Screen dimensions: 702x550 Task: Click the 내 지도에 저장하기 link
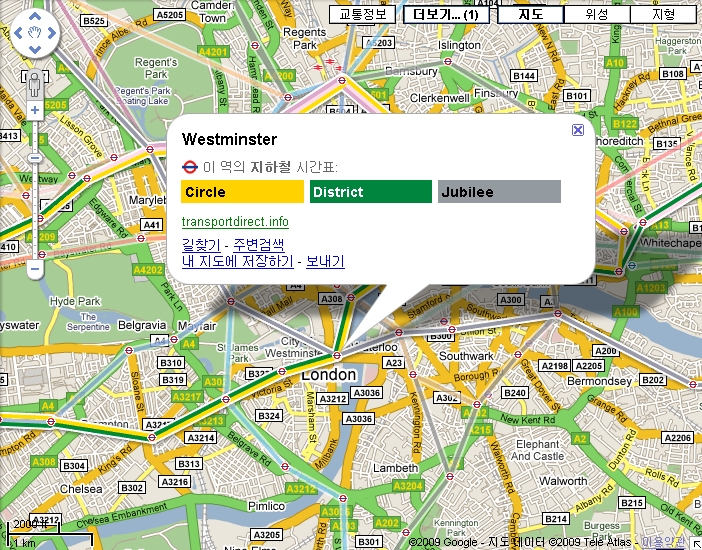tap(238, 261)
